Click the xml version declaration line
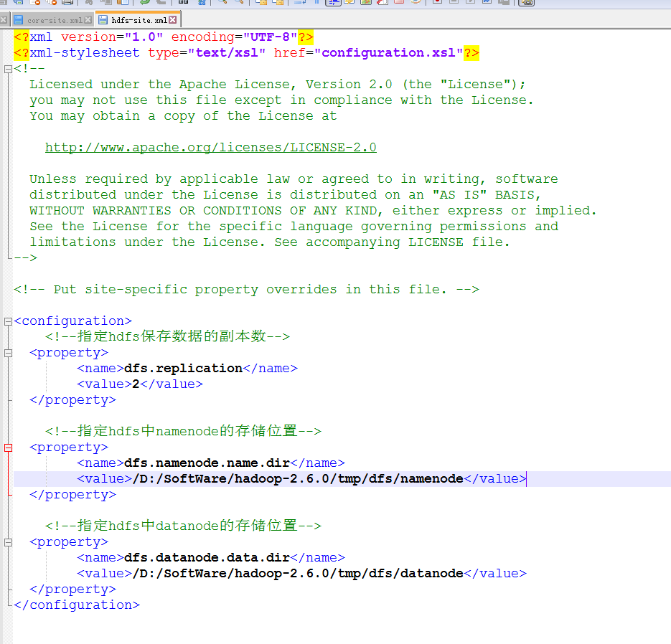 point(164,37)
